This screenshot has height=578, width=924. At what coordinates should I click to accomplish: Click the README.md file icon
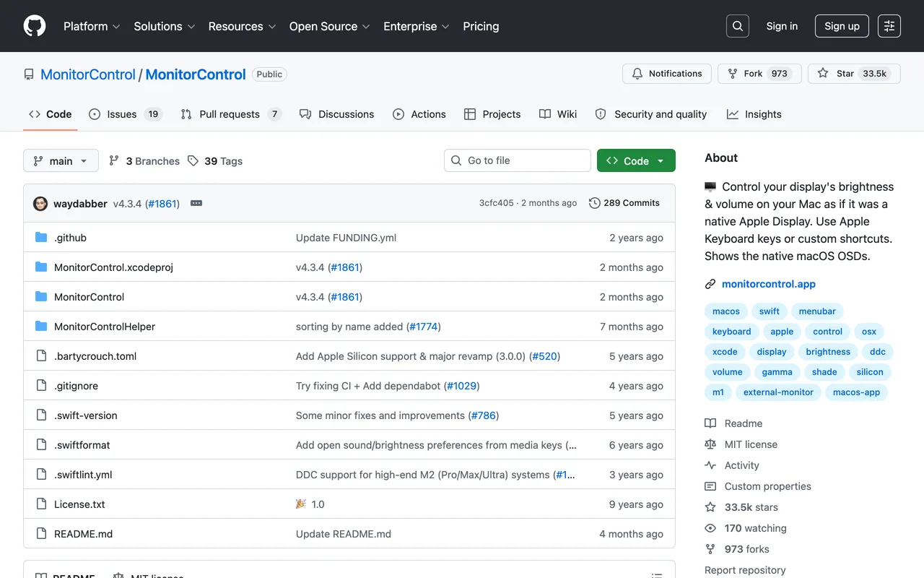point(41,534)
